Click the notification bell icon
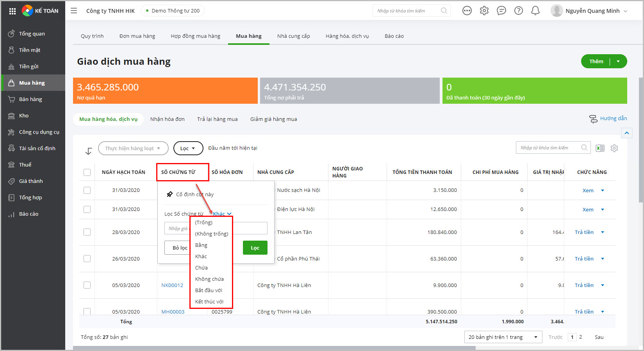 tap(535, 11)
